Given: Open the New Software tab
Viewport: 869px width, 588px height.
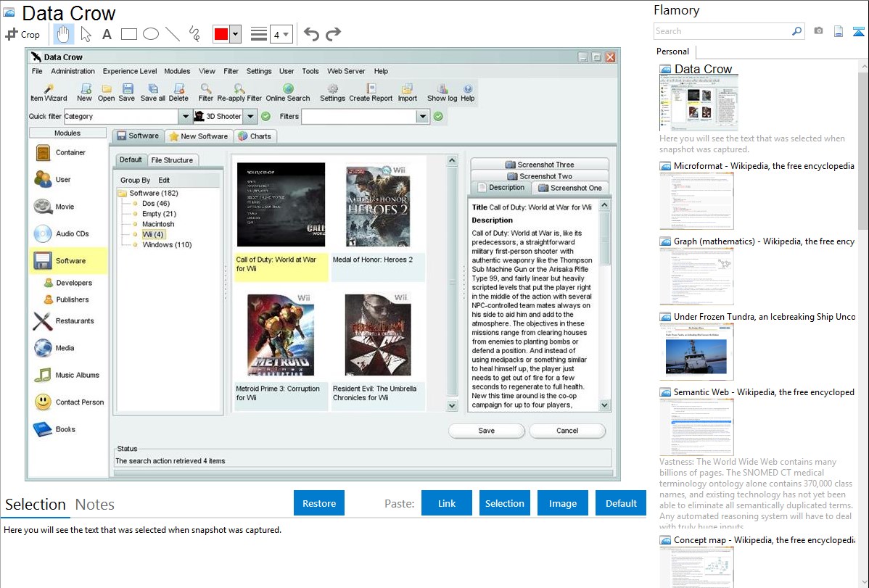Looking at the screenshot, I should (199, 136).
